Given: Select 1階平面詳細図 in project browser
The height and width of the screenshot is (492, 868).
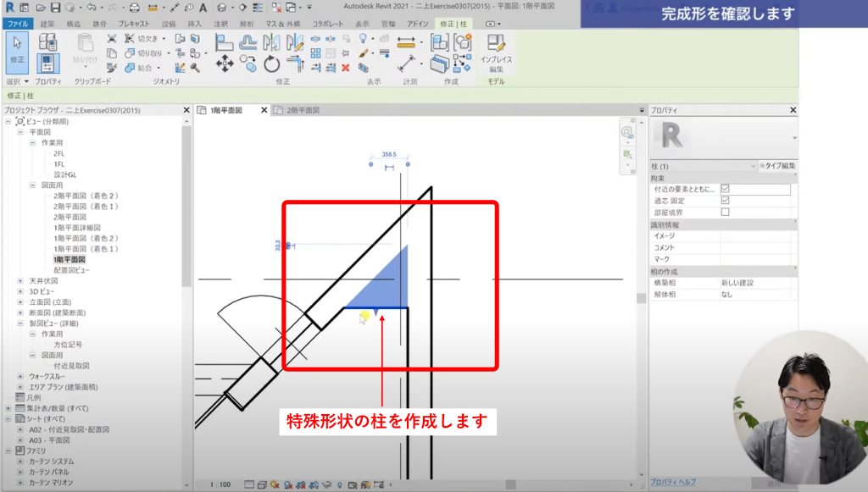Looking at the screenshot, I should (77, 228).
